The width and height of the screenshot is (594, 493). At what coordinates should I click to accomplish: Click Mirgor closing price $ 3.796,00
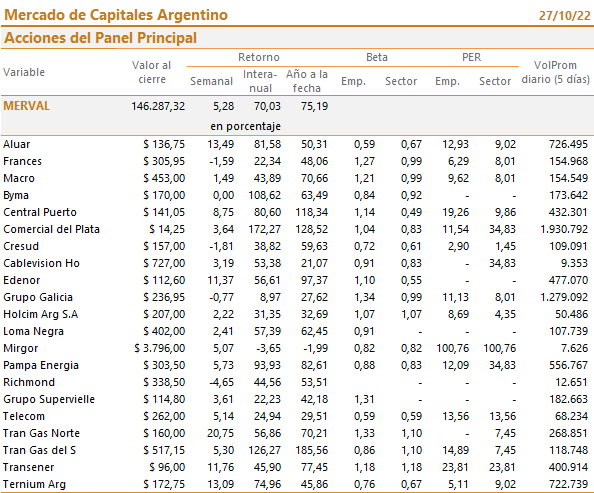coord(159,348)
